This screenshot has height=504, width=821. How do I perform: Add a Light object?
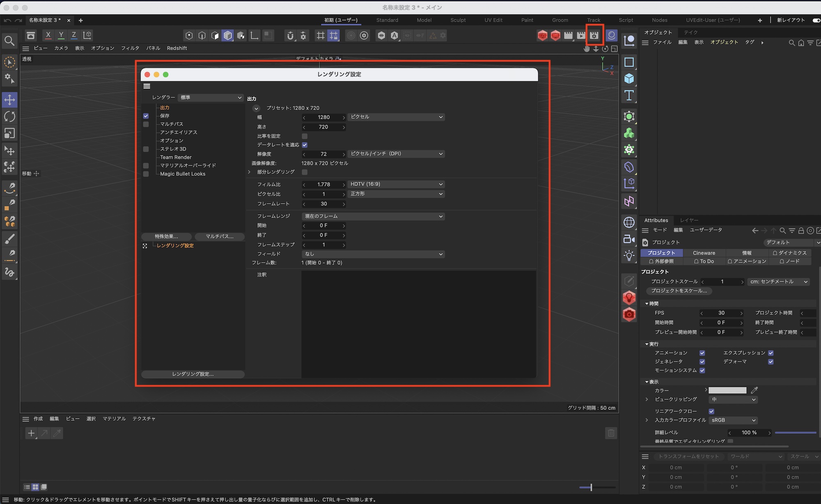point(629,256)
